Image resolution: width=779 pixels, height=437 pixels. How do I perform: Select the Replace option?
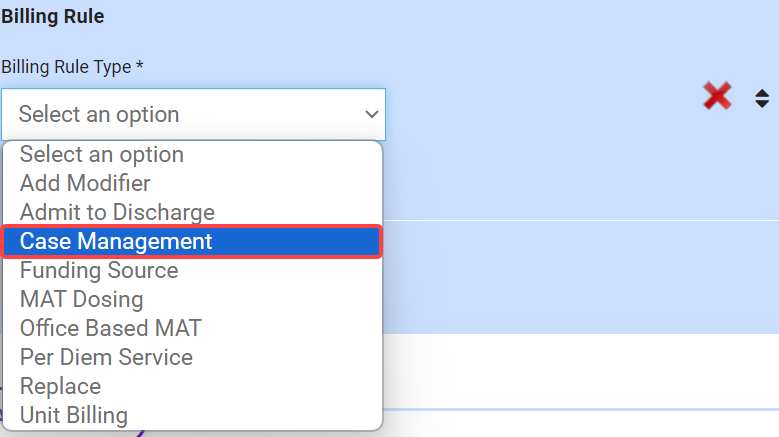click(60, 386)
